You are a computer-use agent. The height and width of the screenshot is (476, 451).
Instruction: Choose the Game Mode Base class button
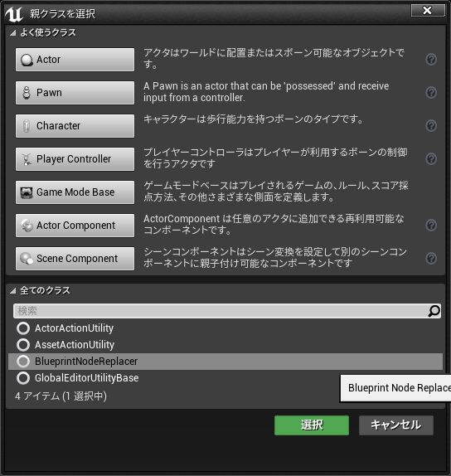click(75, 192)
